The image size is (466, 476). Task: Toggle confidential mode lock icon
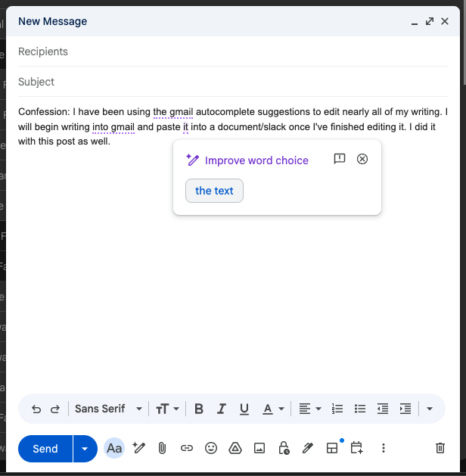click(x=284, y=448)
